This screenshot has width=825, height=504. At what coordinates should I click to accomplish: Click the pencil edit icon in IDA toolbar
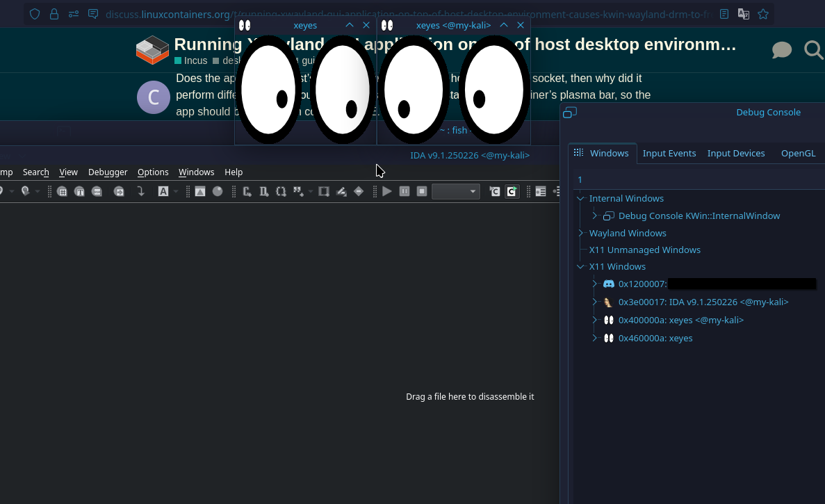341,191
